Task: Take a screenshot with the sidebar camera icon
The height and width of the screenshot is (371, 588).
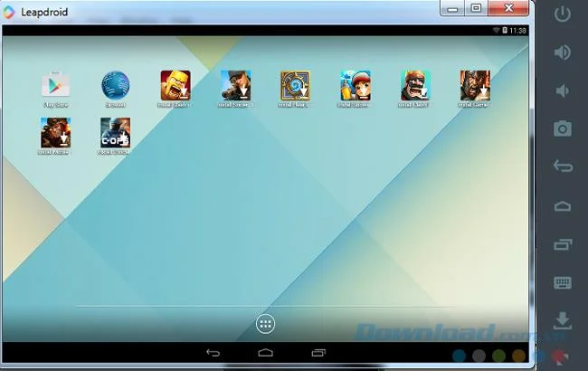Action: click(x=563, y=128)
